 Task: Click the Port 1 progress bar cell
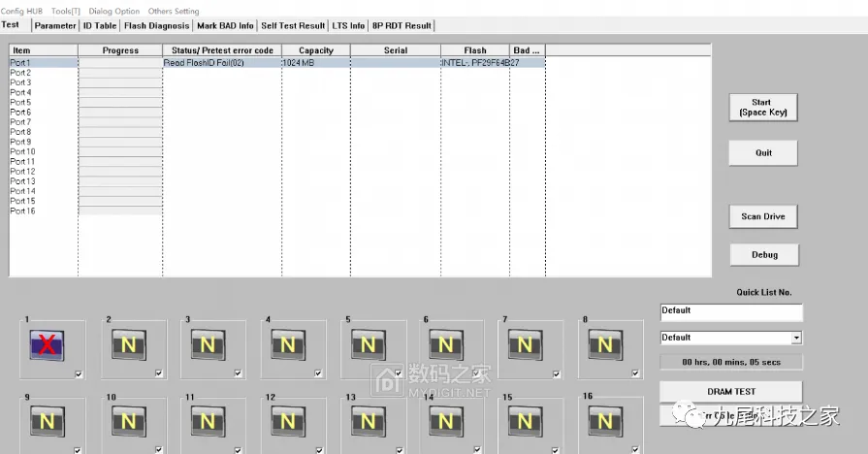click(x=119, y=62)
